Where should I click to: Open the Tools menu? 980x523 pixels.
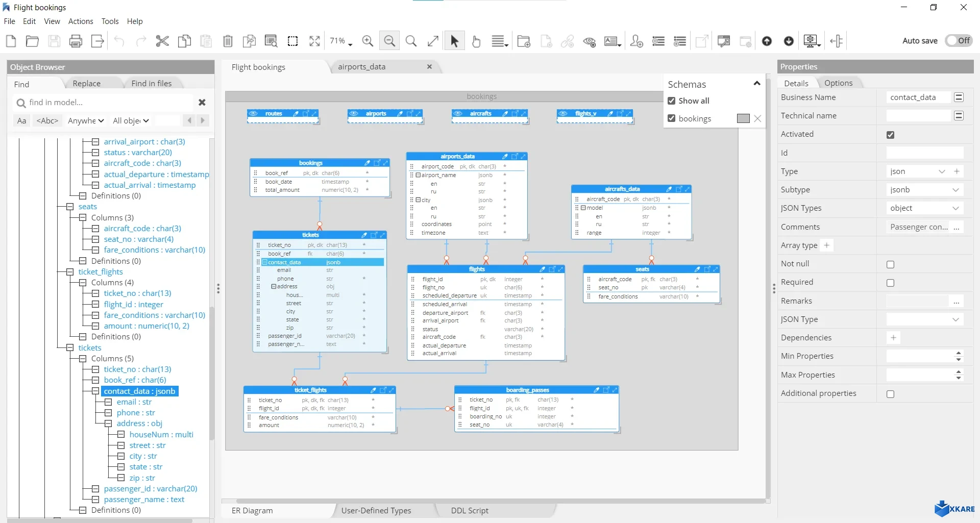click(x=110, y=21)
